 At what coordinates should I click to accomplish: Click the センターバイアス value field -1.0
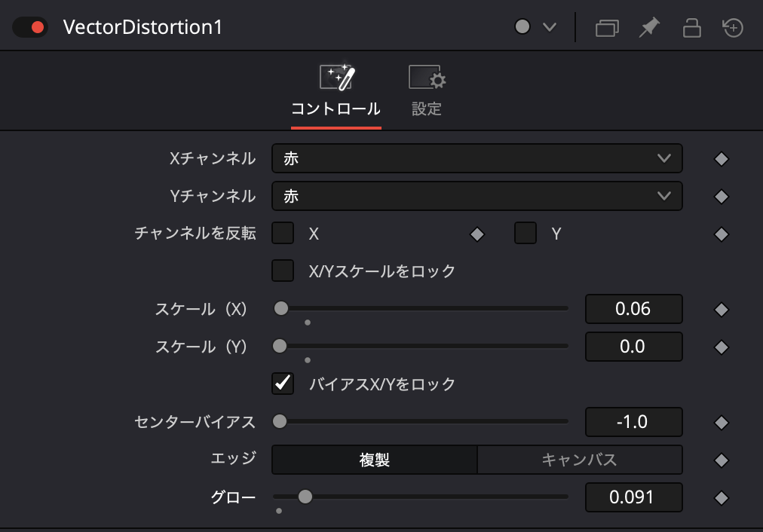pos(633,422)
